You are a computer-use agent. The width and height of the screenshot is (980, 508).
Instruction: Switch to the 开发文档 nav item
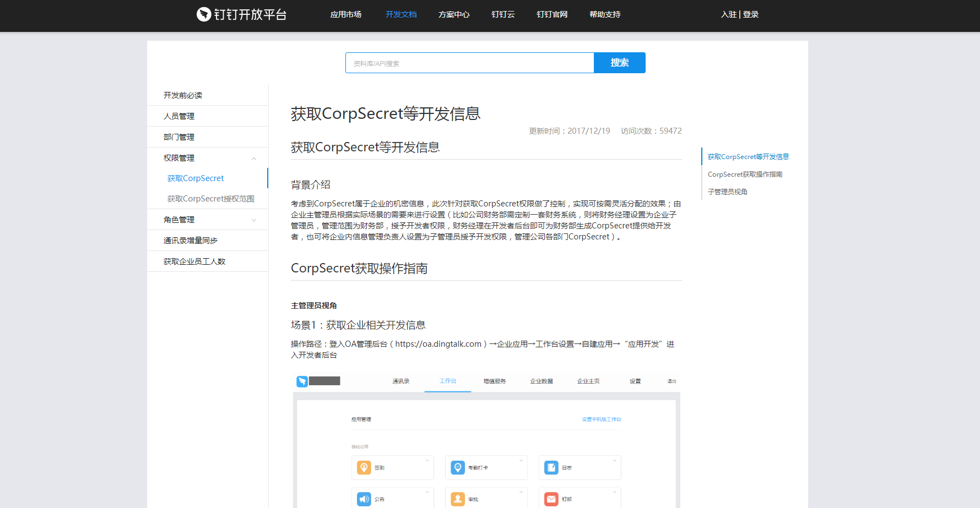(x=401, y=14)
